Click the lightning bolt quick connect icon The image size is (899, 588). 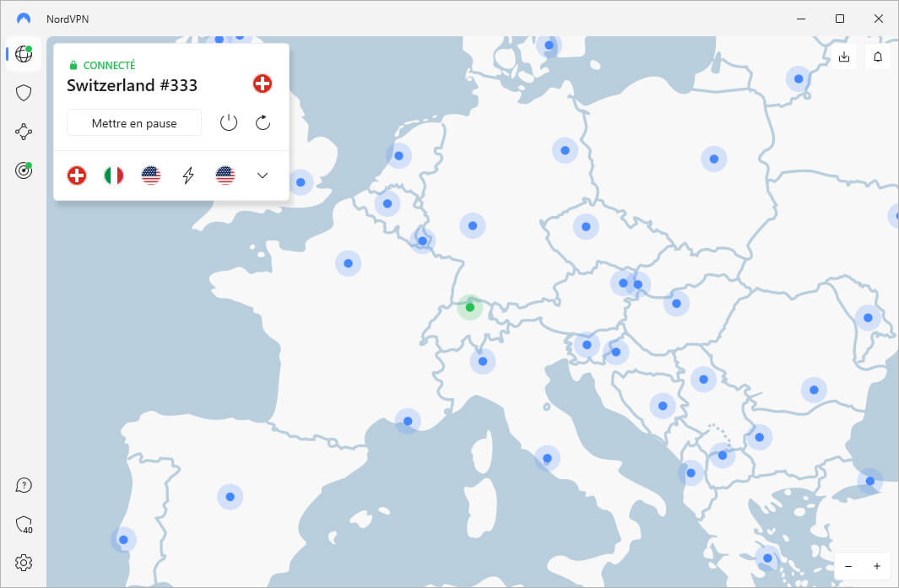(188, 175)
